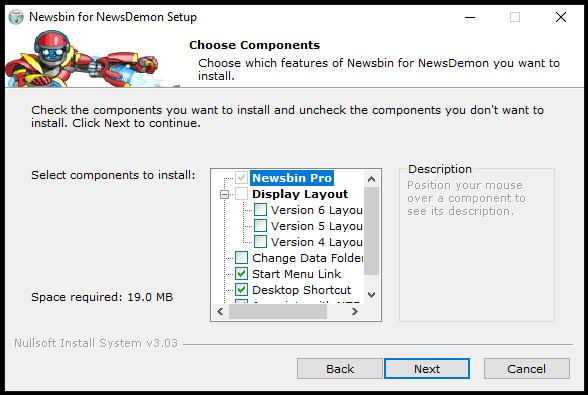Proceed with the Next button
Image resolution: width=588 pixels, height=395 pixels.
click(x=427, y=369)
